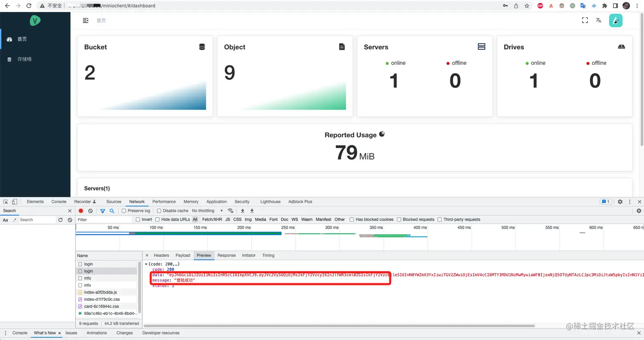This screenshot has width=644, height=340.
Task: Toggle the device toolbar icon
Action: pos(14,202)
